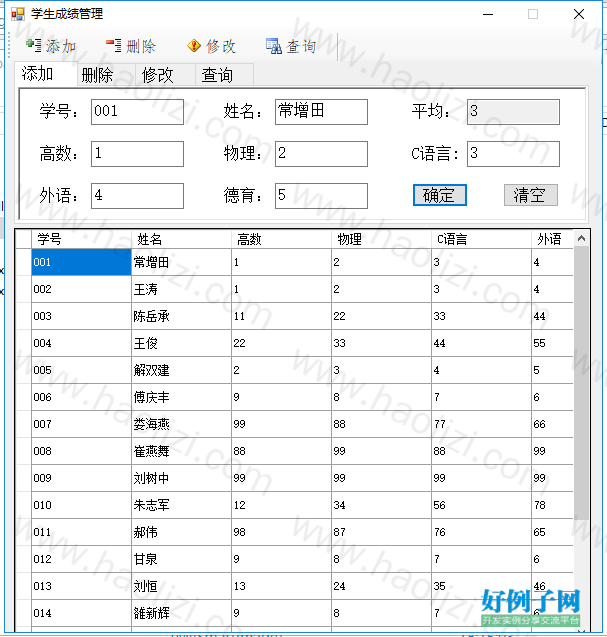Click the name cell 娄海燕
This screenshot has width=607, height=637.
(x=181, y=424)
